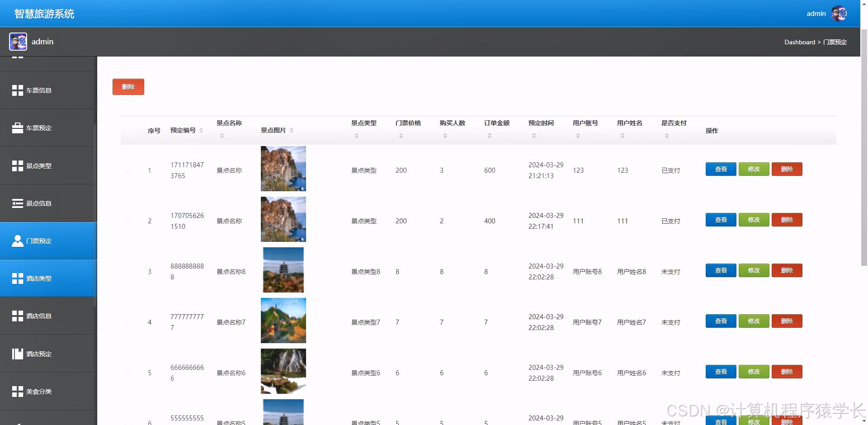Click 删除 for 景点名称7 row
Screen dimensions: 868x425
pos(787,321)
